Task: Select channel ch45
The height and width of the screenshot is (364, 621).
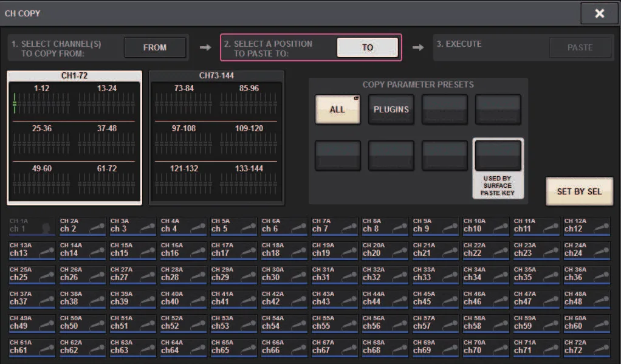Action: 436,298
